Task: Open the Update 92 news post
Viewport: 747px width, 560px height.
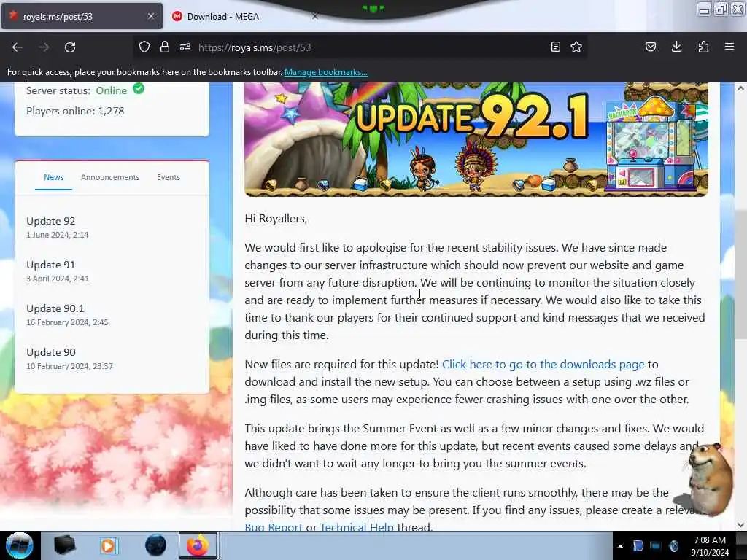Action: click(51, 221)
